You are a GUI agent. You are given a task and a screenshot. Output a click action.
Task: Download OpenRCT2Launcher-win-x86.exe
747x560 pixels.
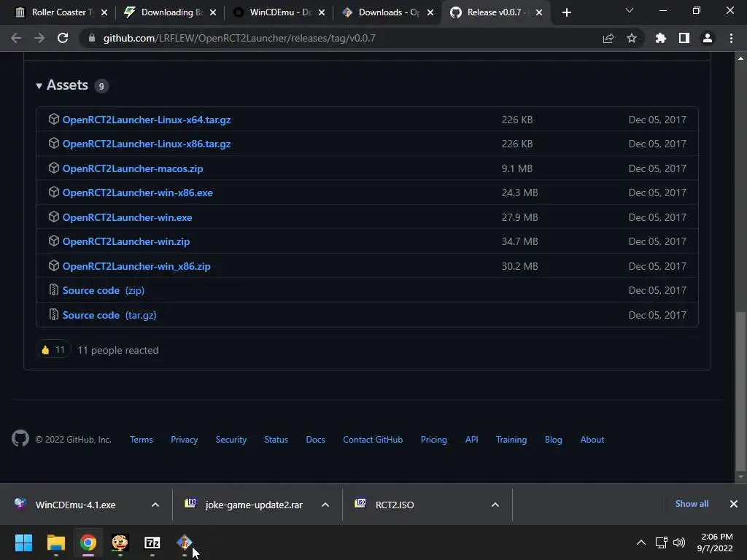tap(138, 192)
